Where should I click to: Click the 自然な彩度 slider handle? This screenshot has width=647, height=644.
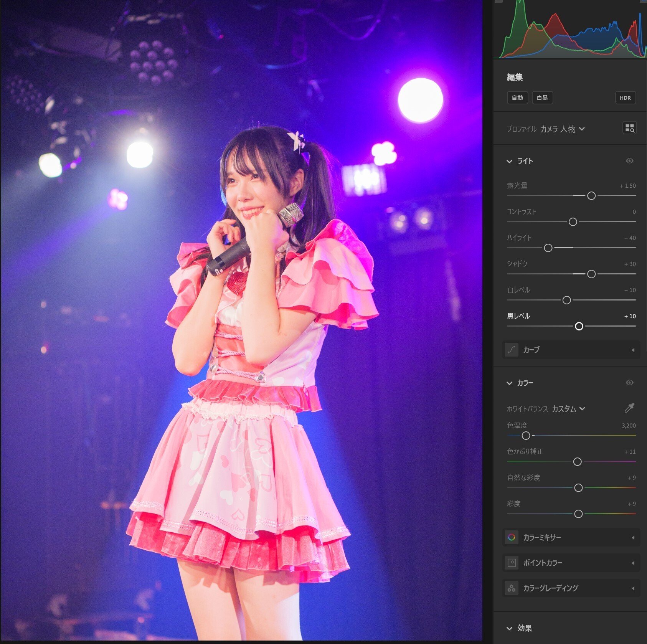[x=578, y=488]
